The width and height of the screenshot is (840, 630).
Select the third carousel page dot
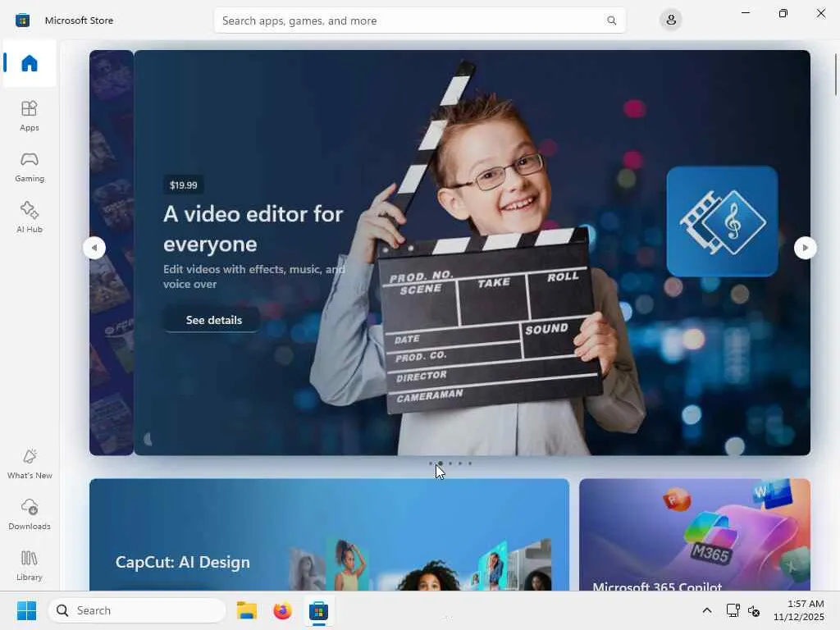click(450, 463)
